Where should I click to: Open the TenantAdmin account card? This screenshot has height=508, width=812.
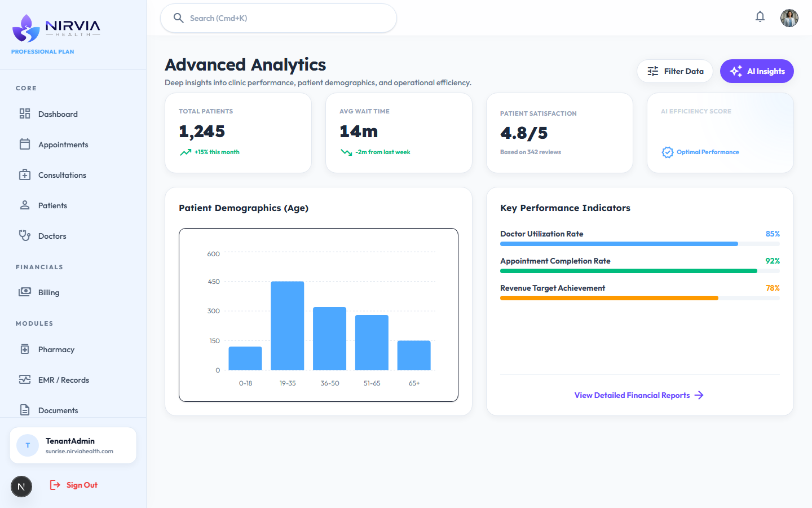(73, 445)
